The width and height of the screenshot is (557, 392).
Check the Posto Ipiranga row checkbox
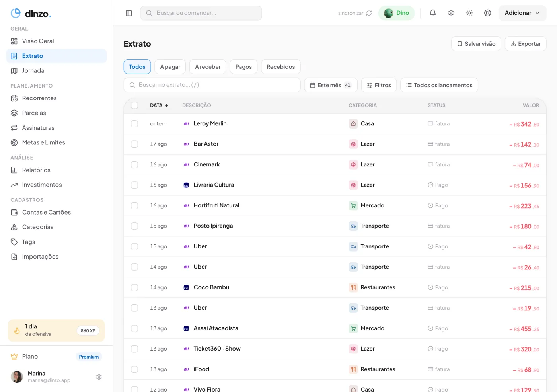[134, 226]
